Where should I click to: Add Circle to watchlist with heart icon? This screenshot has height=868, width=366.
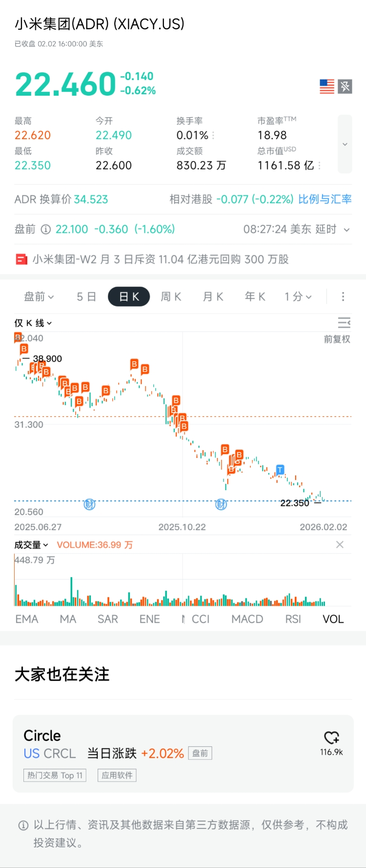[331, 737]
